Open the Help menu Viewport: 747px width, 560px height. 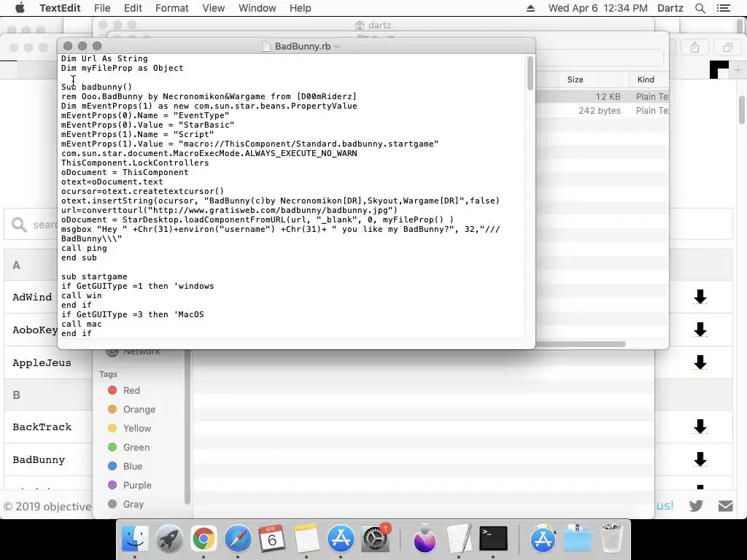[300, 8]
